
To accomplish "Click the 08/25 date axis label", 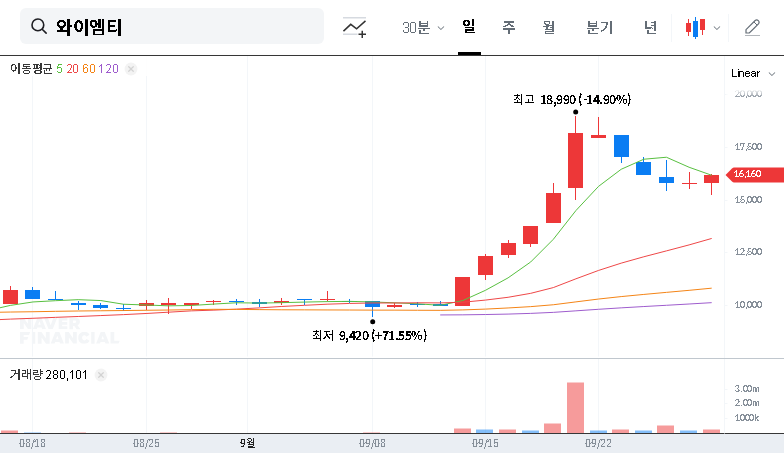I will tap(146, 443).
